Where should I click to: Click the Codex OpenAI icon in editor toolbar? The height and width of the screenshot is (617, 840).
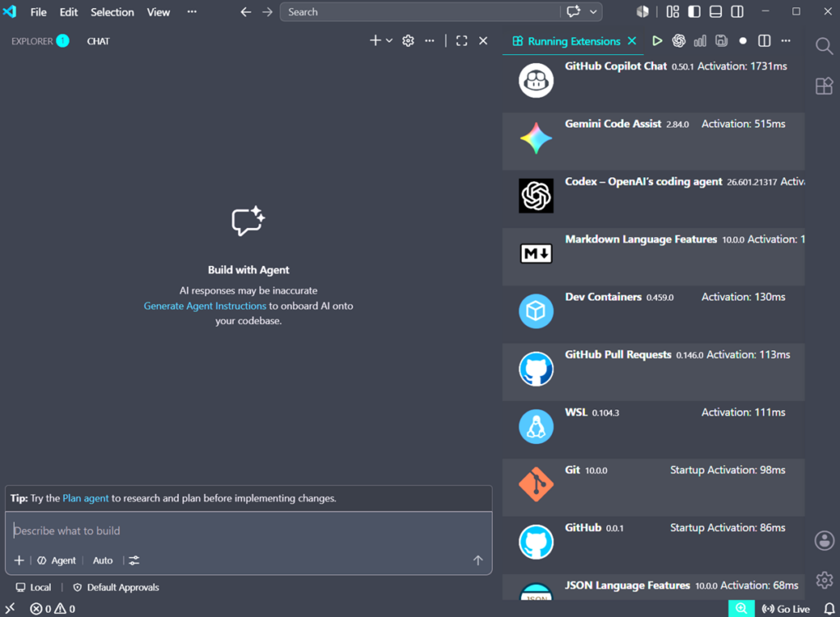678,41
